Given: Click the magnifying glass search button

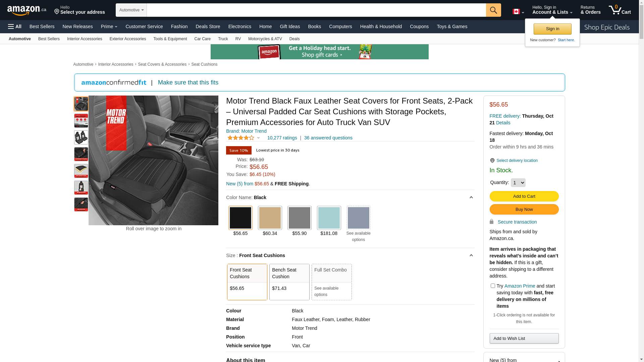Looking at the screenshot, I should click(493, 10).
